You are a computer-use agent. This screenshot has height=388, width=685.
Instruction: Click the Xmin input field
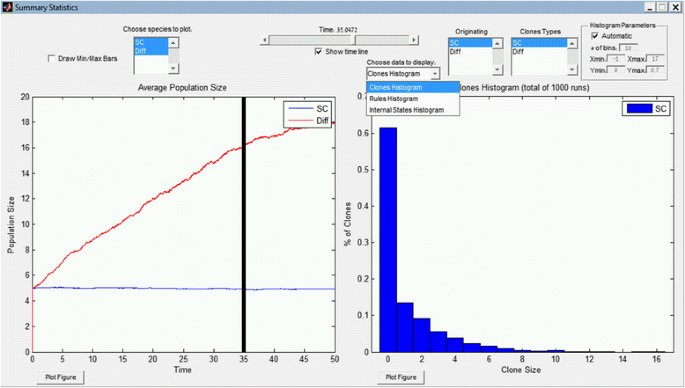(616, 59)
